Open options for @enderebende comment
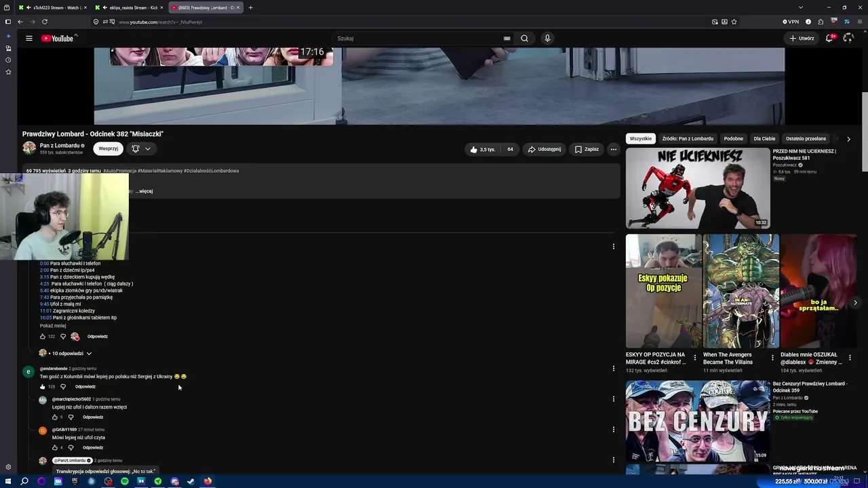 pos(613,369)
